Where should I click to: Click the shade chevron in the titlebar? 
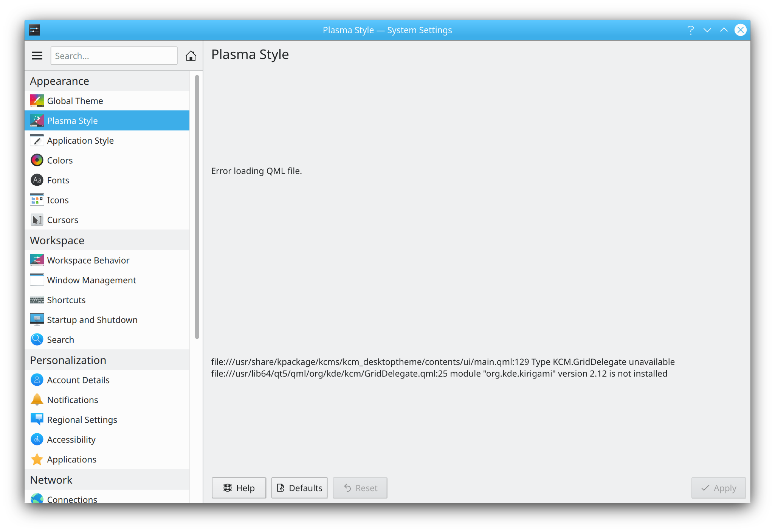(707, 30)
